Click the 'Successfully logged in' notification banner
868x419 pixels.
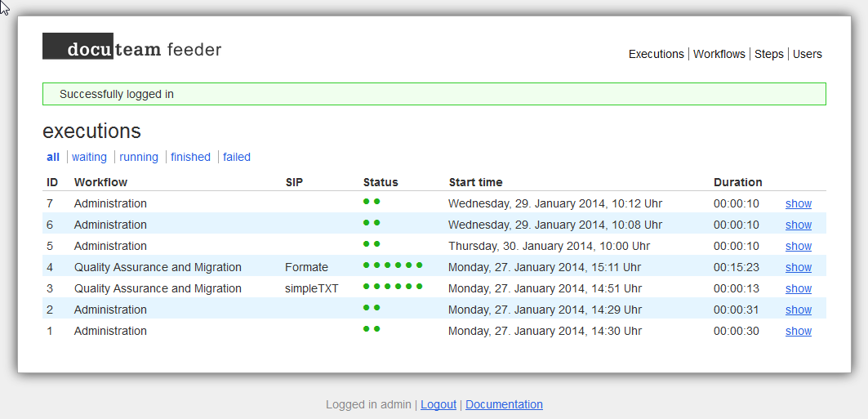[x=434, y=94]
